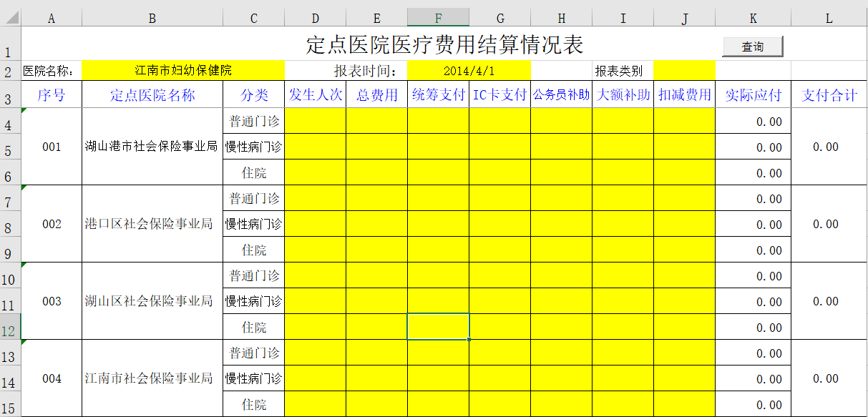
Task: Select row 3 header
Action: [x=11, y=94]
